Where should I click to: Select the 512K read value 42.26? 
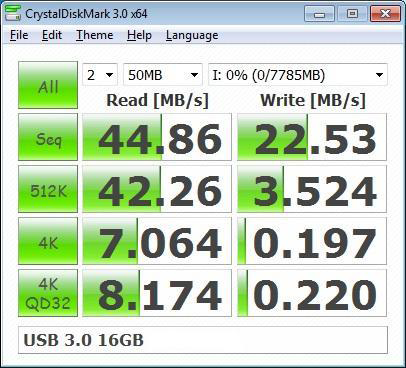point(157,189)
